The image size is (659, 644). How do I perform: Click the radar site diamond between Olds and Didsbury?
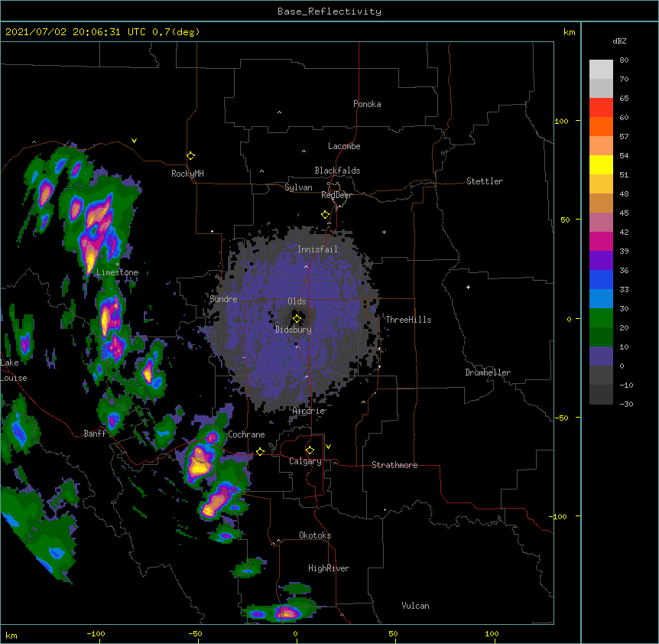pyautogui.click(x=297, y=319)
